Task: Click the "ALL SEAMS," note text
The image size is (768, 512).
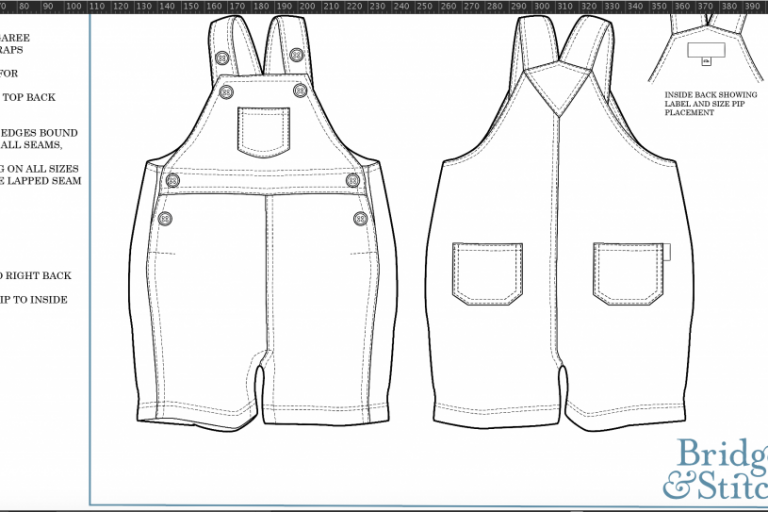Action: (x=31, y=145)
